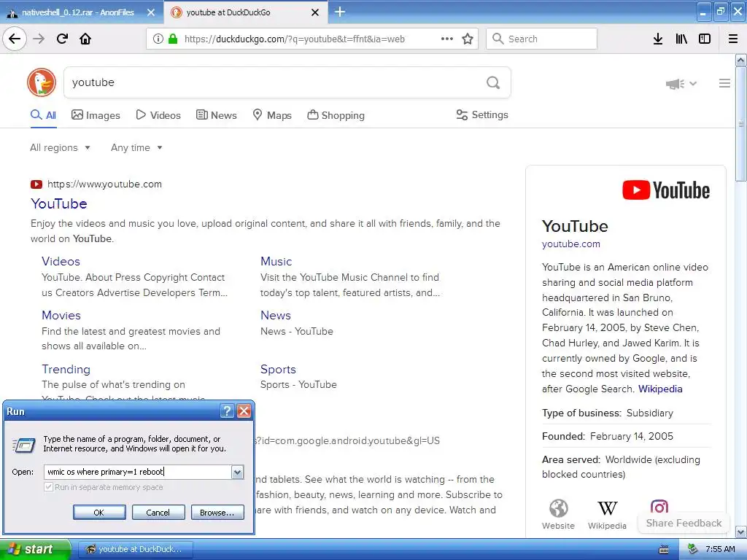Switch to Images results tab

pos(96,115)
